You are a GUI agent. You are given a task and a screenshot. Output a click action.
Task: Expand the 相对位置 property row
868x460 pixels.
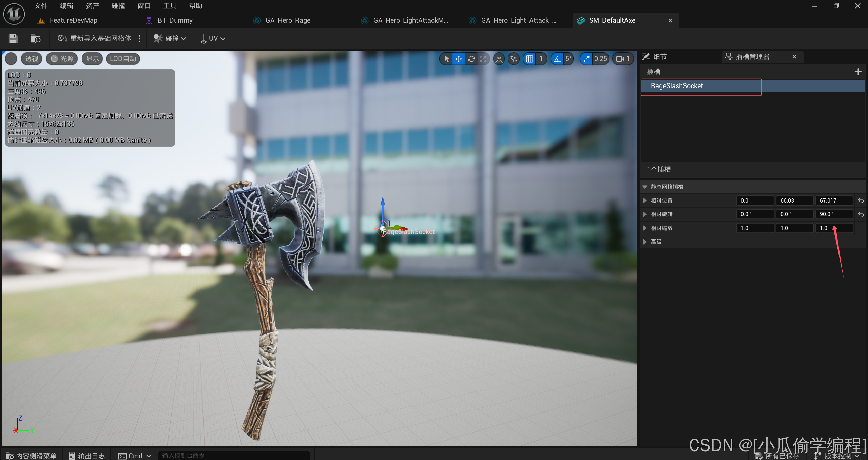pyautogui.click(x=645, y=201)
